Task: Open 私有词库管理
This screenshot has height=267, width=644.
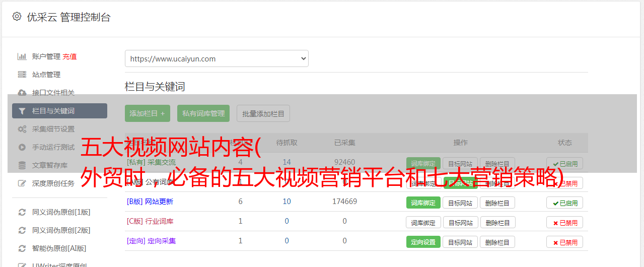Action: click(203, 113)
